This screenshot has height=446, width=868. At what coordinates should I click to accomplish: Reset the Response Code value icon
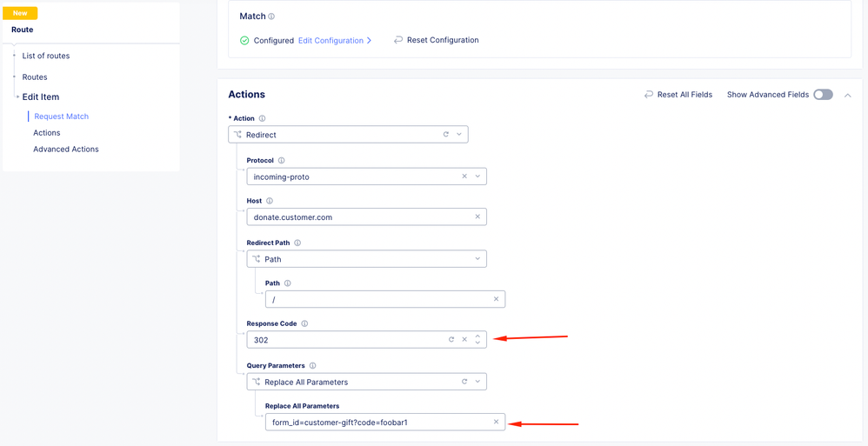[x=451, y=340]
